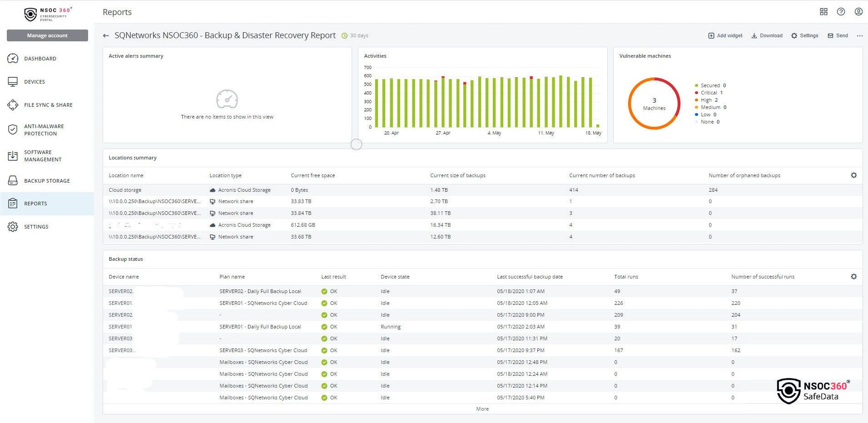Click the Critical red legend dot

(696, 93)
